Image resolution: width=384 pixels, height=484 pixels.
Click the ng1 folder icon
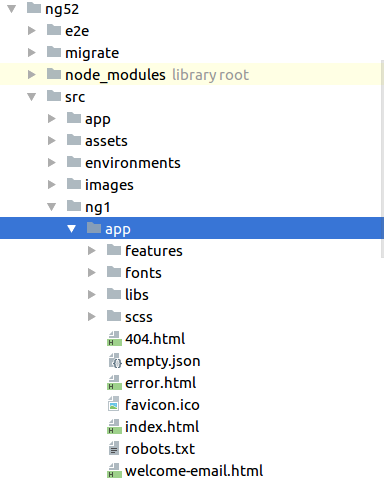coord(74,206)
